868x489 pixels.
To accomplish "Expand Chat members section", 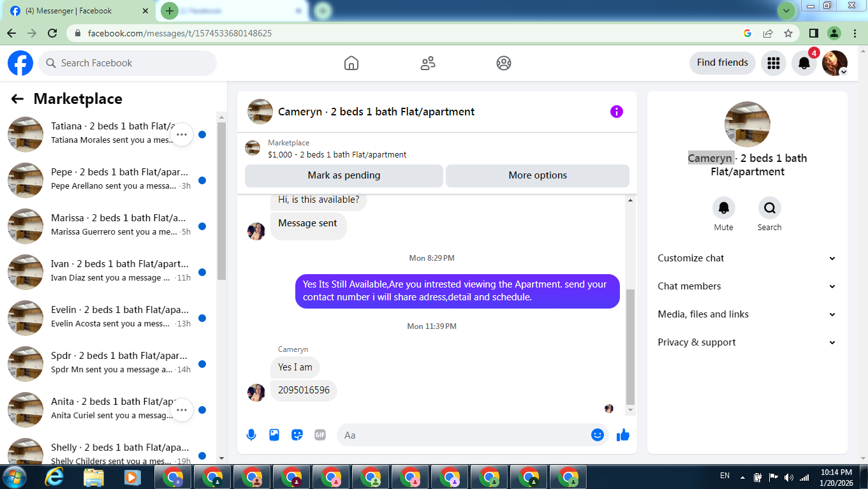I will pyautogui.click(x=747, y=286).
